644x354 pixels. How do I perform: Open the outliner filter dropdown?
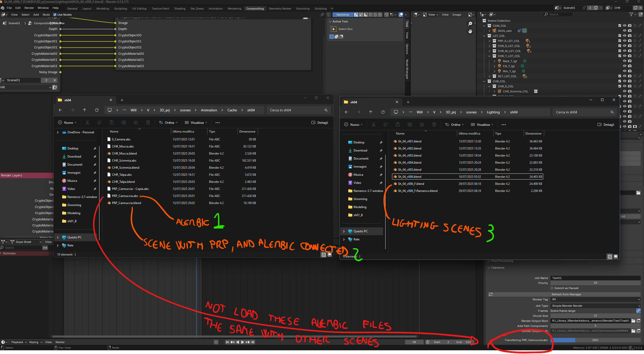(633, 14)
